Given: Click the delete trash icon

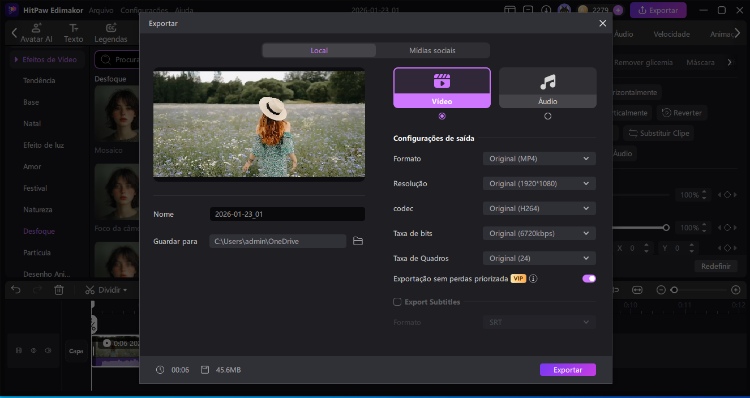Looking at the screenshot, I should 59,290.
